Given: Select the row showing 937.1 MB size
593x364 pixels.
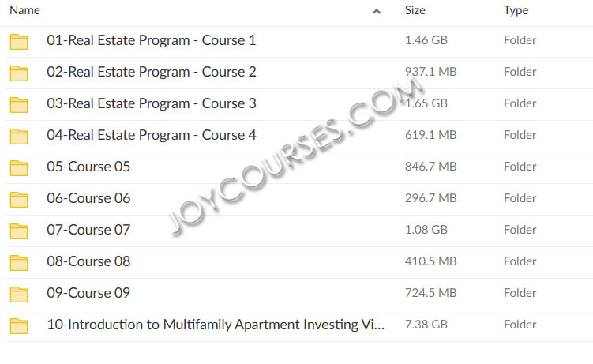Looking at the screenshot, I should 298,73.
